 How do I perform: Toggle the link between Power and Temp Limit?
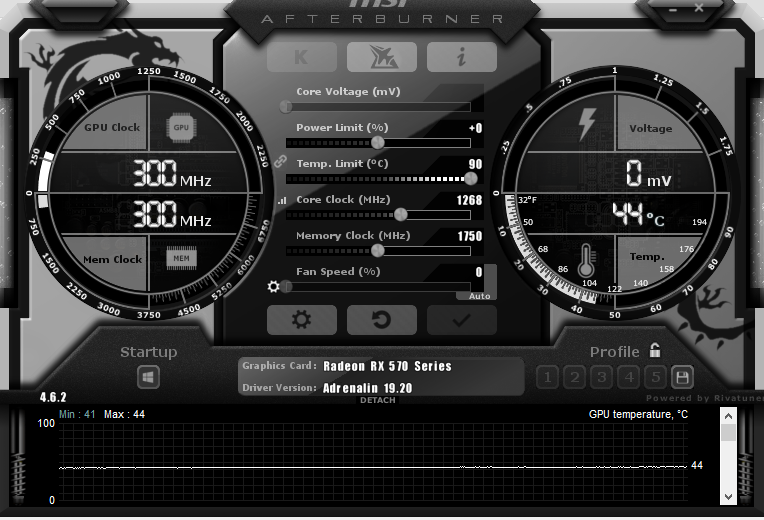(x=280, y=161)
